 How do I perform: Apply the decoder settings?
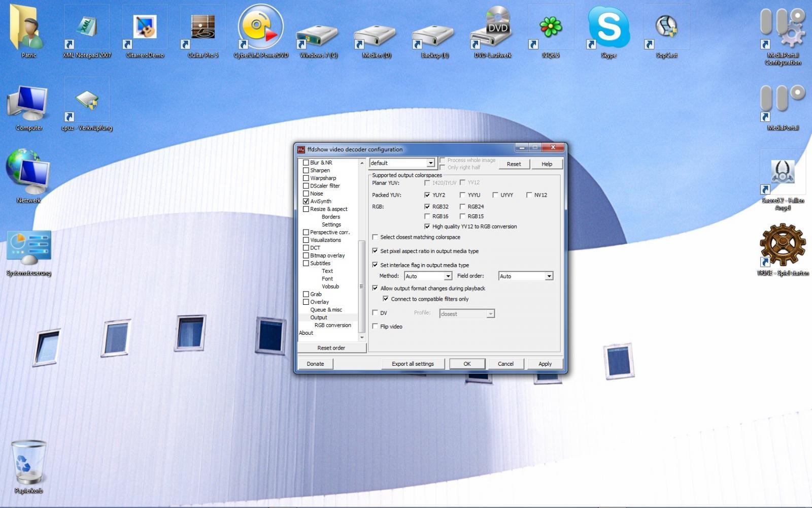545,364
